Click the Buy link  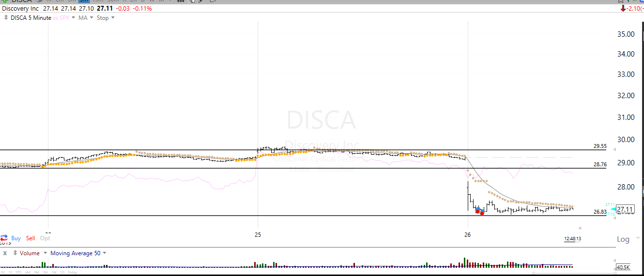pyautogui.click(x=15, y=238)
